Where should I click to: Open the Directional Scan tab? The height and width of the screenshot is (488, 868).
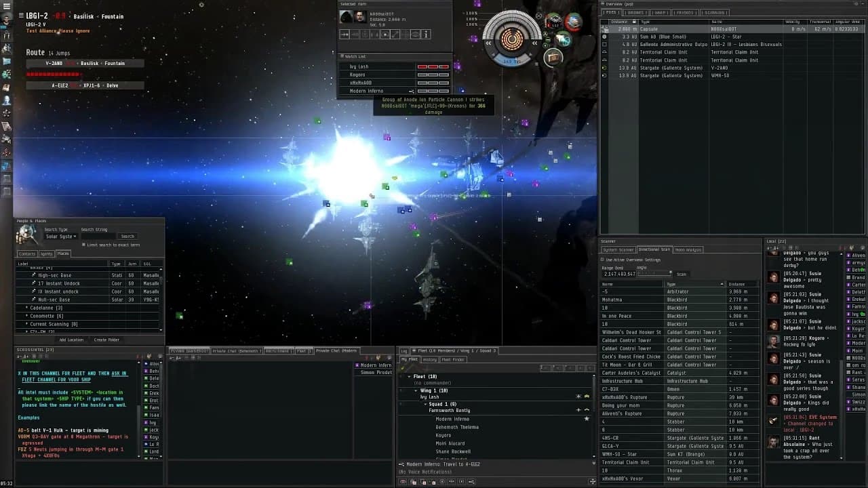pyautogui.click(x=654, y=249)
